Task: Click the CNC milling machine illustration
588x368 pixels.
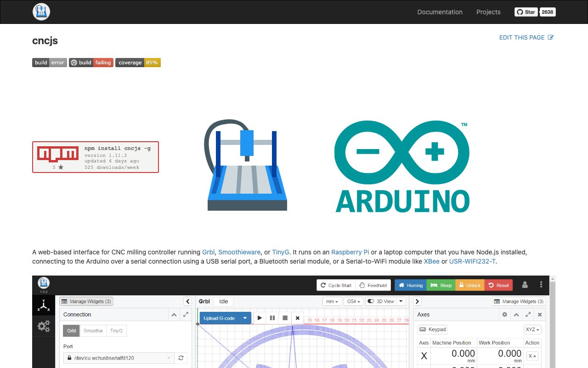Action: 247,164
